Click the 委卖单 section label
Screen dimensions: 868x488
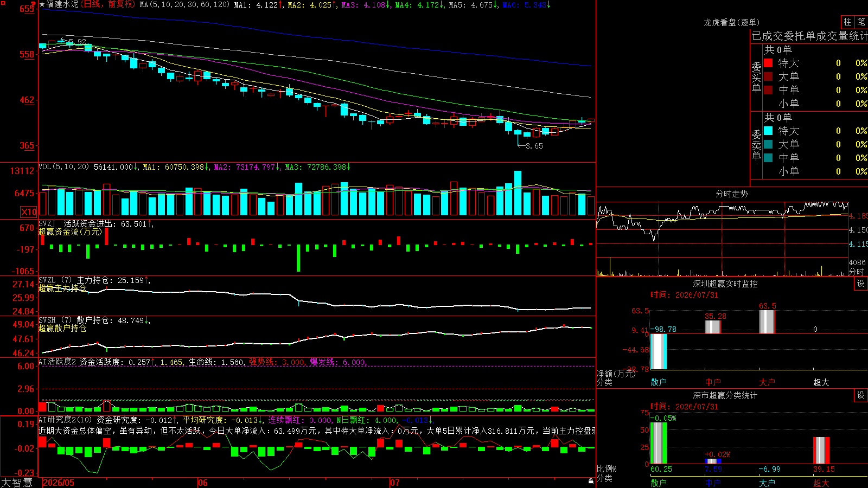pos(756,145)
